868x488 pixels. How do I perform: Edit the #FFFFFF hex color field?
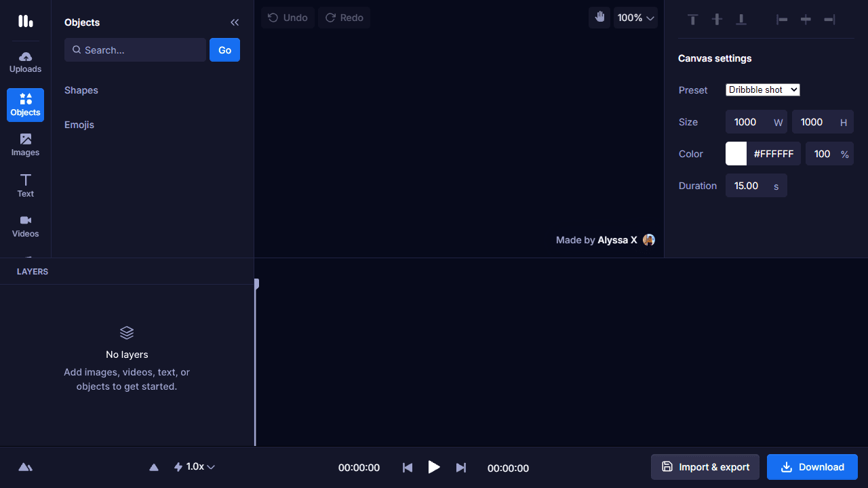774,154
